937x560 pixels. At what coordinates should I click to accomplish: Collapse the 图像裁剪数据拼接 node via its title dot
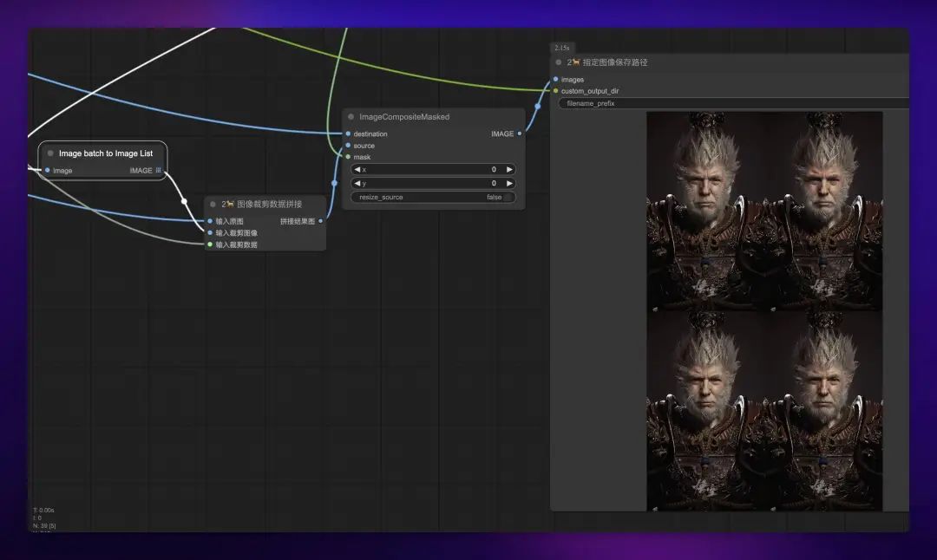coord(213,205)
